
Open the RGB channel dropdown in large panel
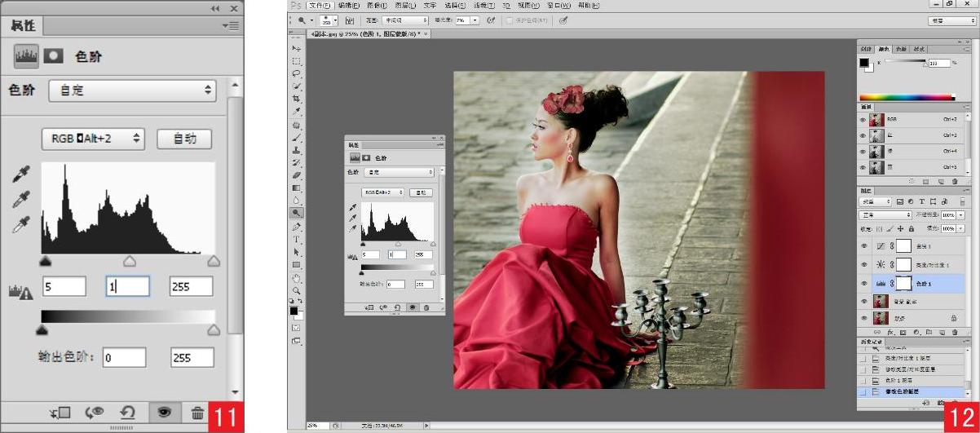pyautogui.click(x=94, y=139)
